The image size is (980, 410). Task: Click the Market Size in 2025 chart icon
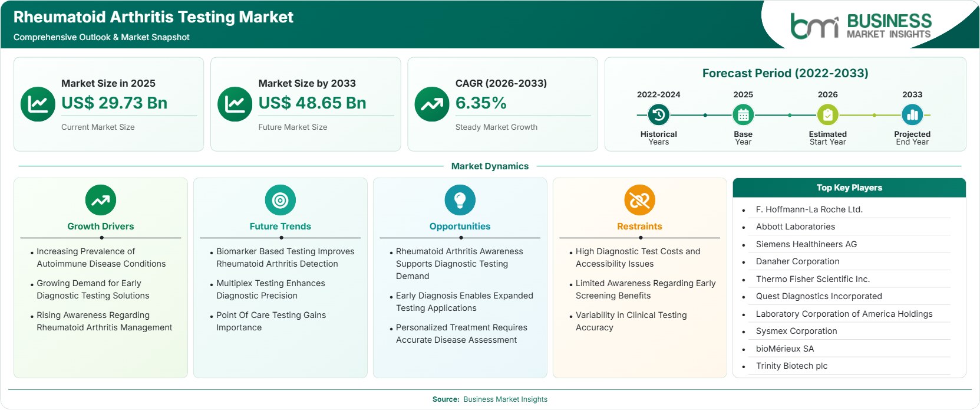(38, 104)
